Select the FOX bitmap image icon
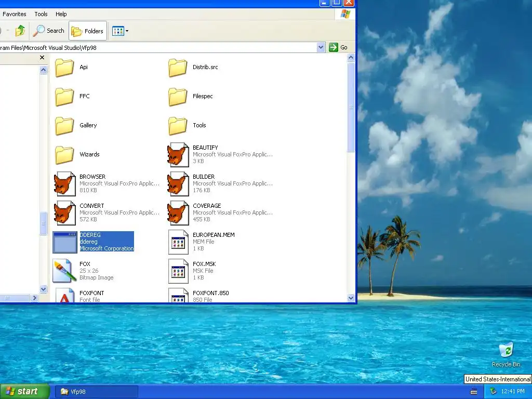The height and width of the screenshot is (399, 532). pos(64,271)
